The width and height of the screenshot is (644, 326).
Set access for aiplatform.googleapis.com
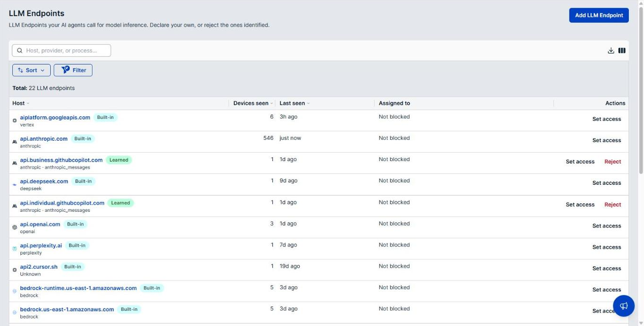607,119
